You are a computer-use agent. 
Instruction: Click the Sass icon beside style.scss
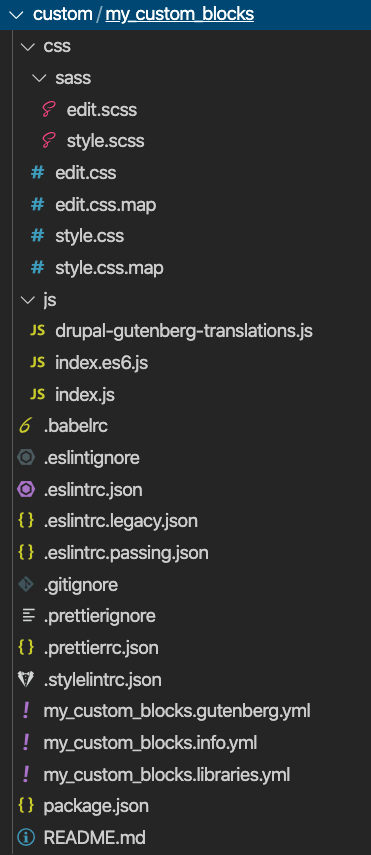(49, 142)
